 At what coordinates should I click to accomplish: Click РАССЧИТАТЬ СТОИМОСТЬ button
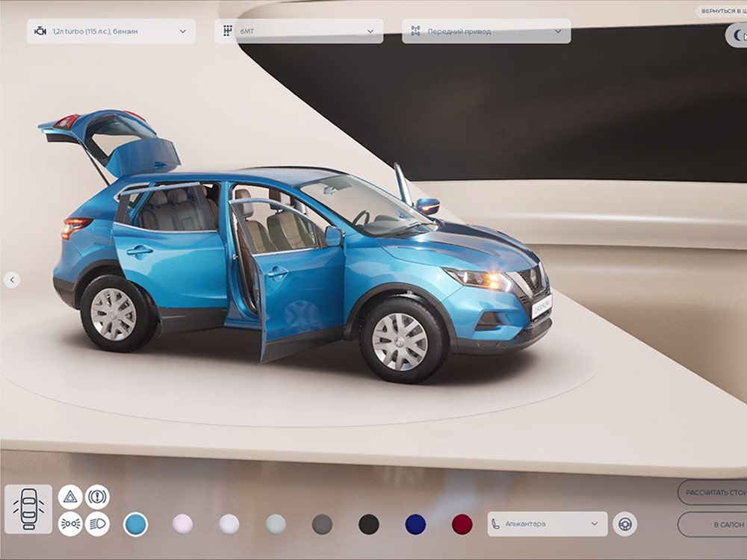coord(712,493)
